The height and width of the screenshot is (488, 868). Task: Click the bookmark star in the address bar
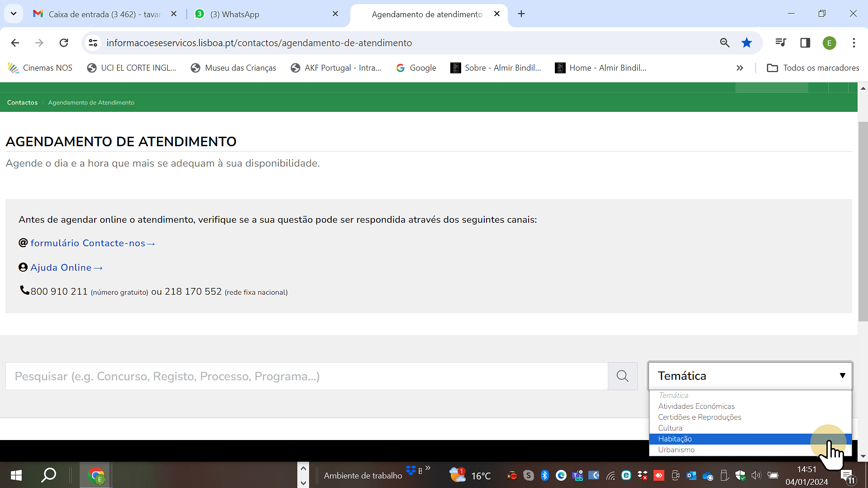coord(746,43)
